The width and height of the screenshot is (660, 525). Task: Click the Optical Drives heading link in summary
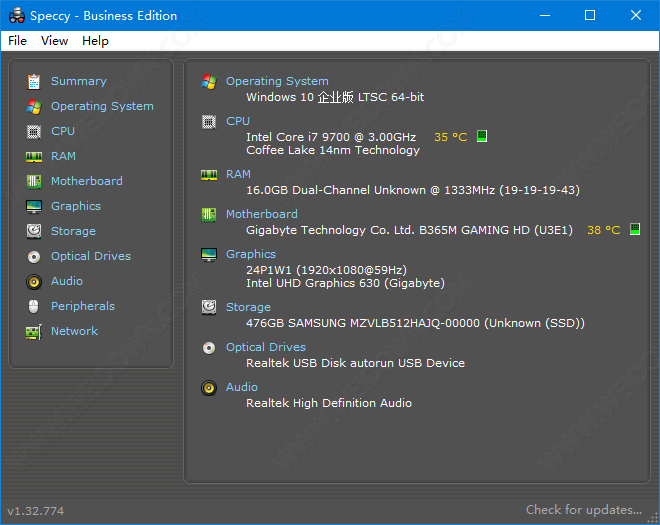[x=266, y=347]
